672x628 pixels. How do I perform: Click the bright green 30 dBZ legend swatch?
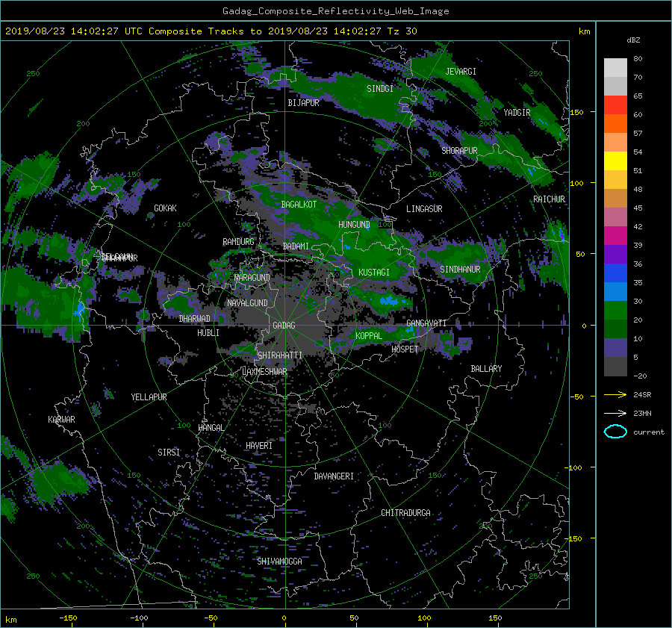click(x=615, y=311)
